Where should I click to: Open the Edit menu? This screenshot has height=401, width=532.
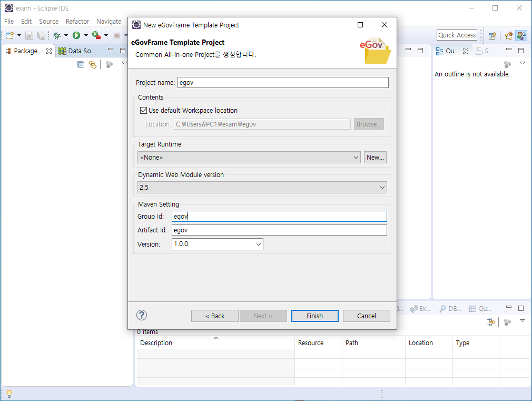pos(26,22)
